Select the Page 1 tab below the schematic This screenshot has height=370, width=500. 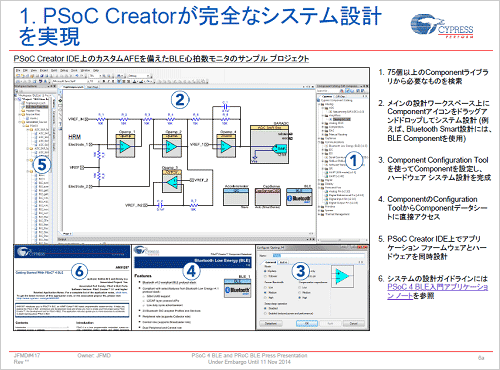click(67, 234)
